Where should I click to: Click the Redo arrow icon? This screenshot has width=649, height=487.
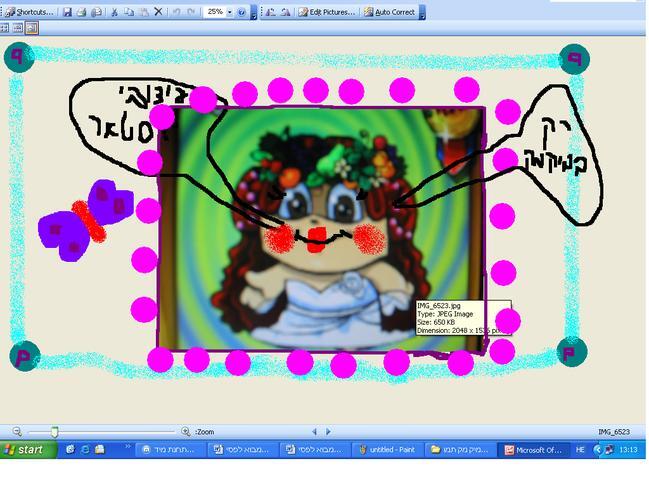pyautogui.click(x=191, y=12)
